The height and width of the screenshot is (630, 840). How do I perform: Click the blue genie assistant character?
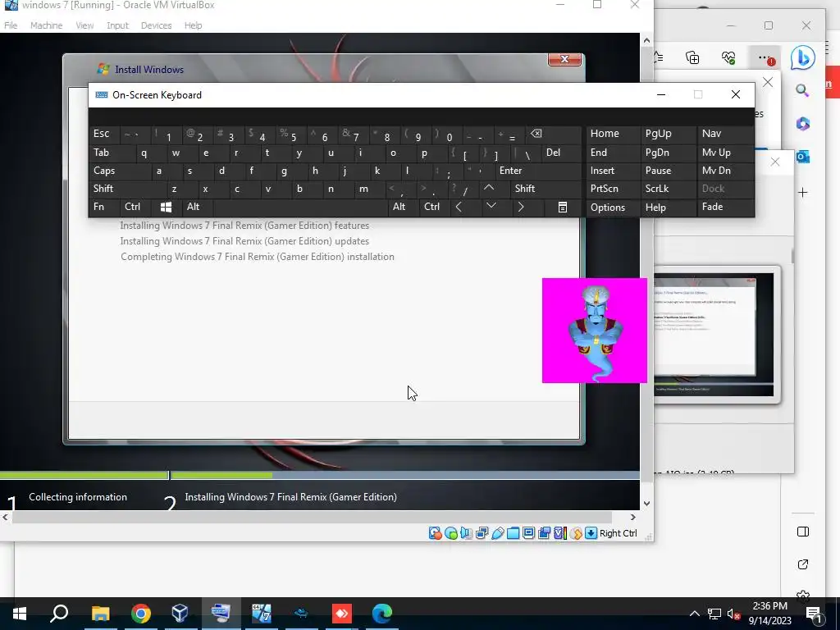click(595, 331)
